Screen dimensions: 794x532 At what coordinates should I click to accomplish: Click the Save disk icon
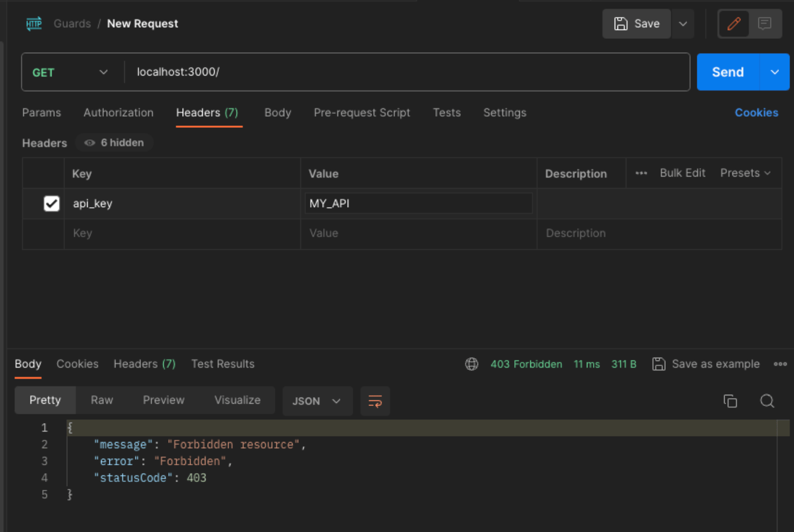click(621, 24)
